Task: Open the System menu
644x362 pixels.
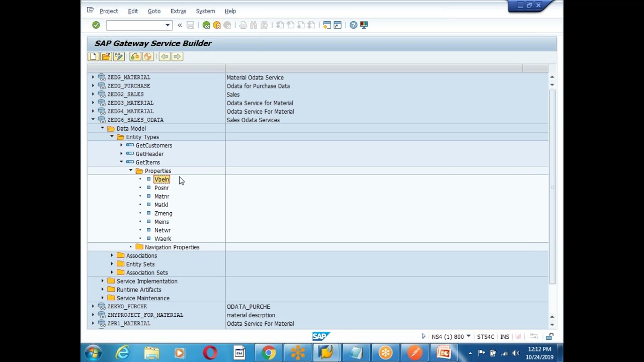Action: pos(205,11)
